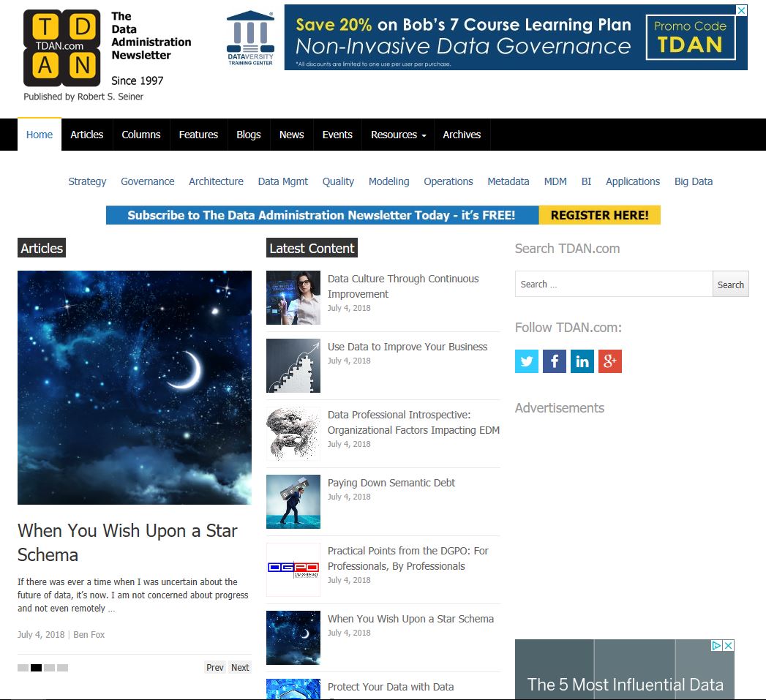The width and height of the screenshot is (766, 700).
Task: Close the bottom-right ad with X
Action: pos(729,645)
